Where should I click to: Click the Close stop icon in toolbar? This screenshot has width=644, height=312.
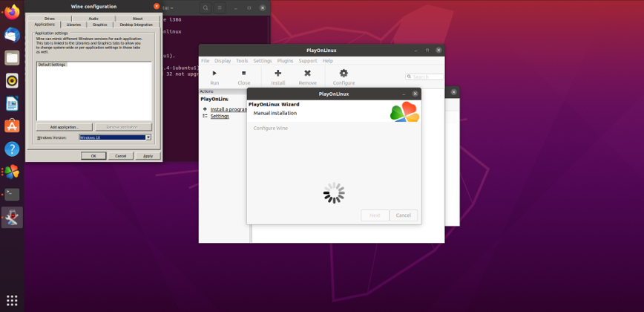[x=243, y=74]
